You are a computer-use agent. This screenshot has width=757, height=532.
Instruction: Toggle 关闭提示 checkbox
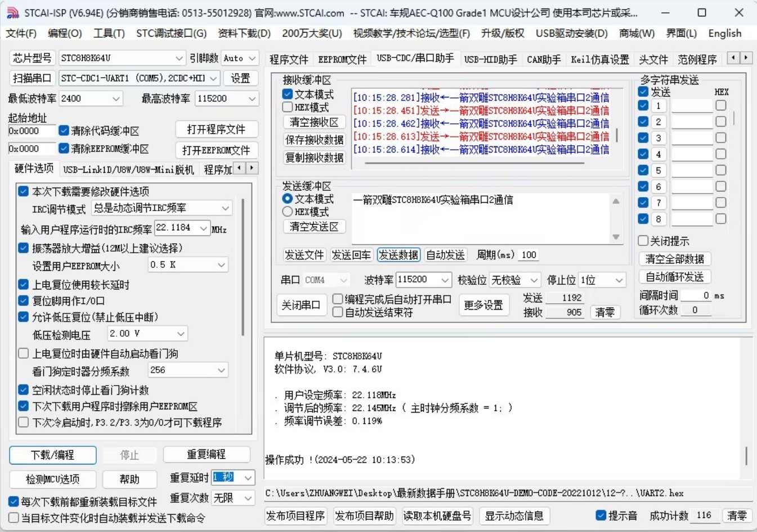(x=643, y=241)
